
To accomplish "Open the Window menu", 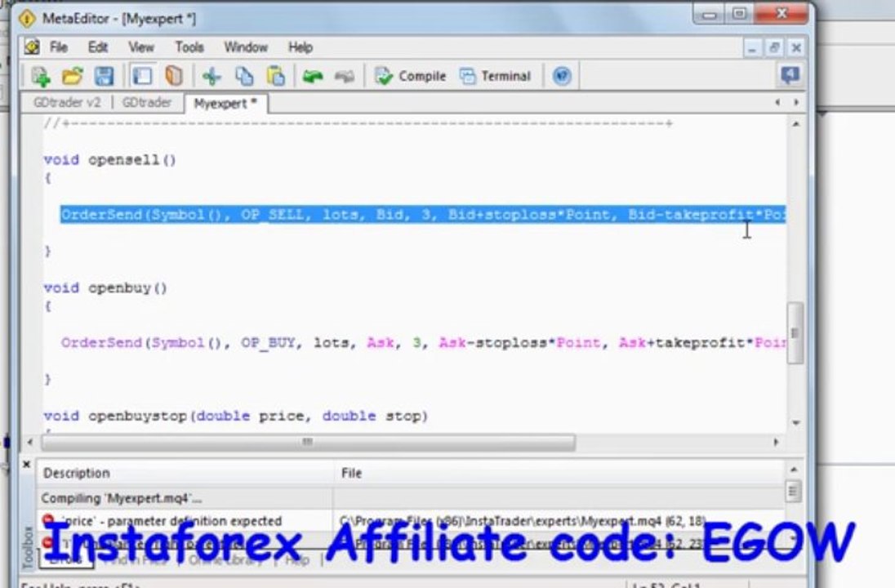I will click(x=246, y=47).
